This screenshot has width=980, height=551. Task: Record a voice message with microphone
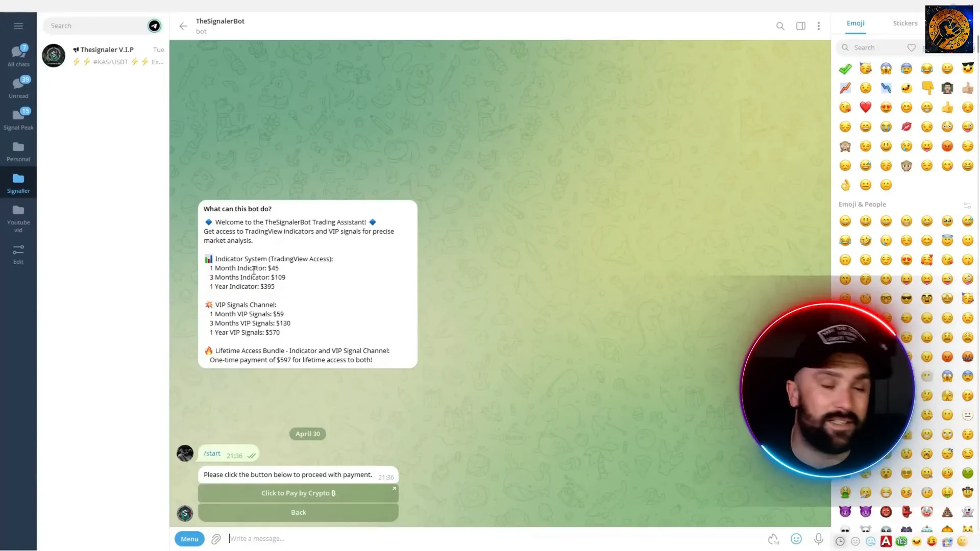[819, 539]
